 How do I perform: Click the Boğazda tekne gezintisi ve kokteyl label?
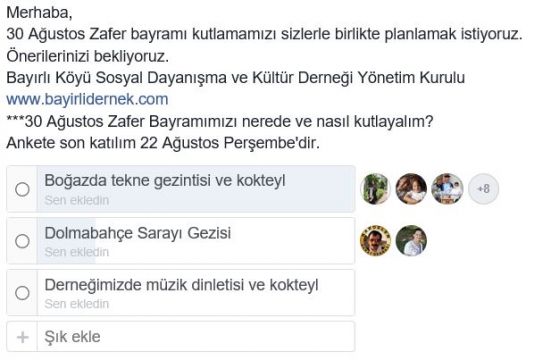click(x=165, y=181)
